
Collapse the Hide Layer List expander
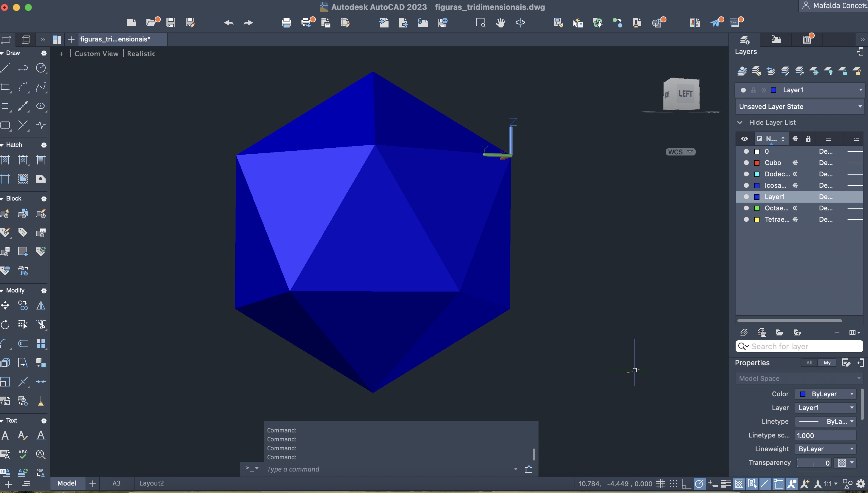click(x=740, y=123)
